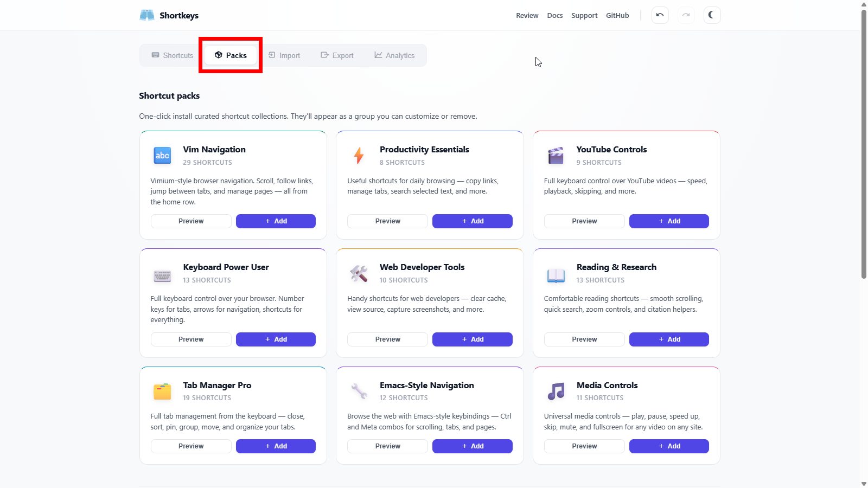The height and width of the screenshot is (488, 868).
Task: Click the Media Controls music note icon
Action: [x=556, y=391]
